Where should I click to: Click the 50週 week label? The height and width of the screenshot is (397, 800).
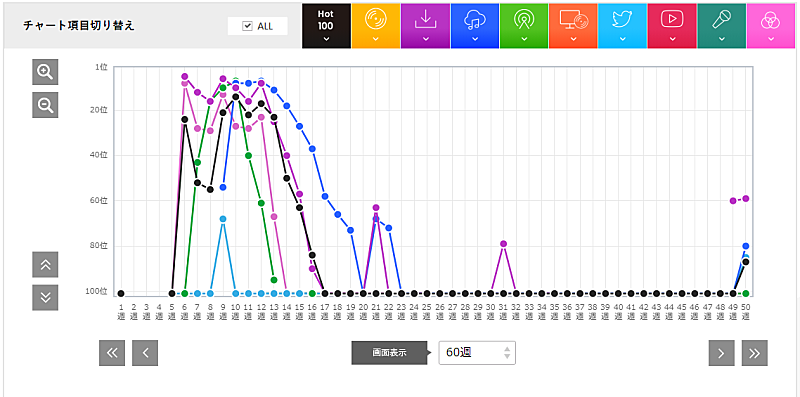tap(746, 311)
